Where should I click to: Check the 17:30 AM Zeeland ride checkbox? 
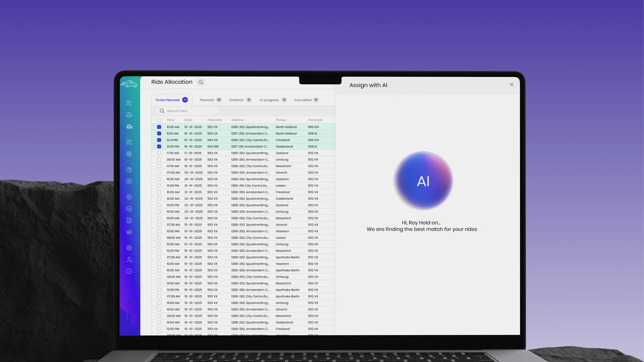[x=159, y=153]
